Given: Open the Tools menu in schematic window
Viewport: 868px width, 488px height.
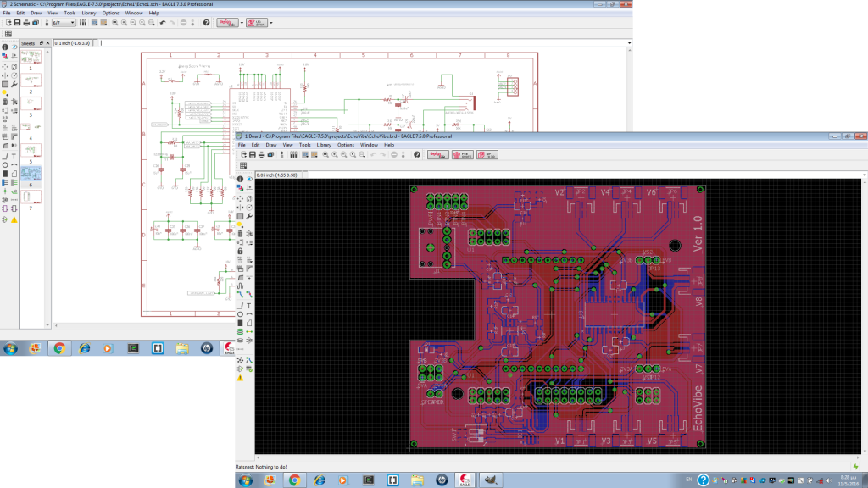Looking at the screenshot, I should [x=70, y=14].
